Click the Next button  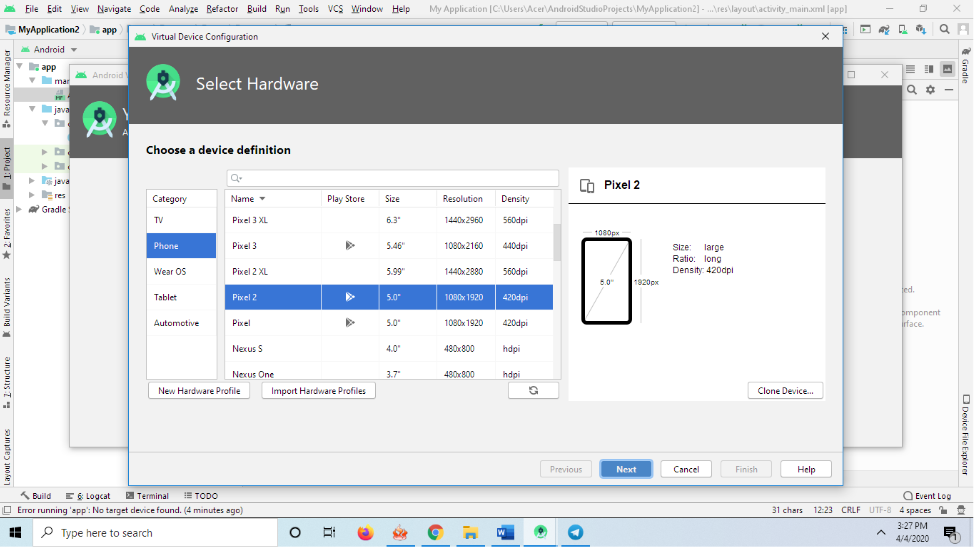tap(626, 469)
